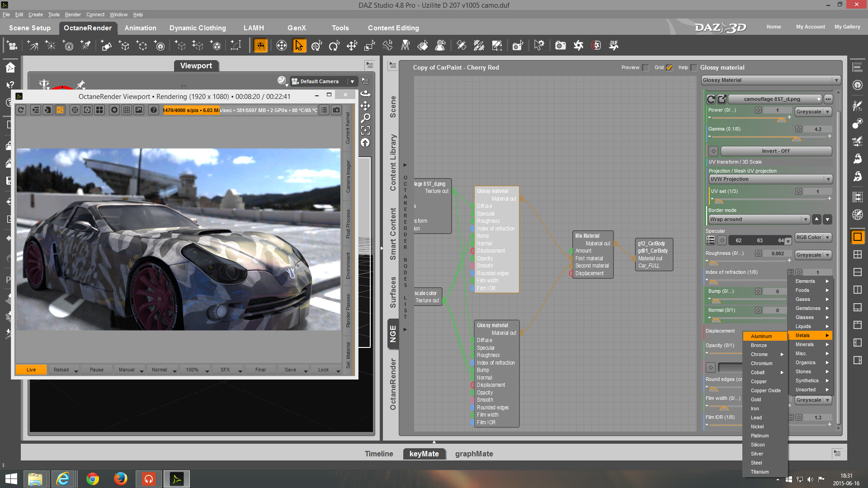This screenshot has height=488, width=868.
Task: Open the Octane viewport help icon
Action: point(154,110)
